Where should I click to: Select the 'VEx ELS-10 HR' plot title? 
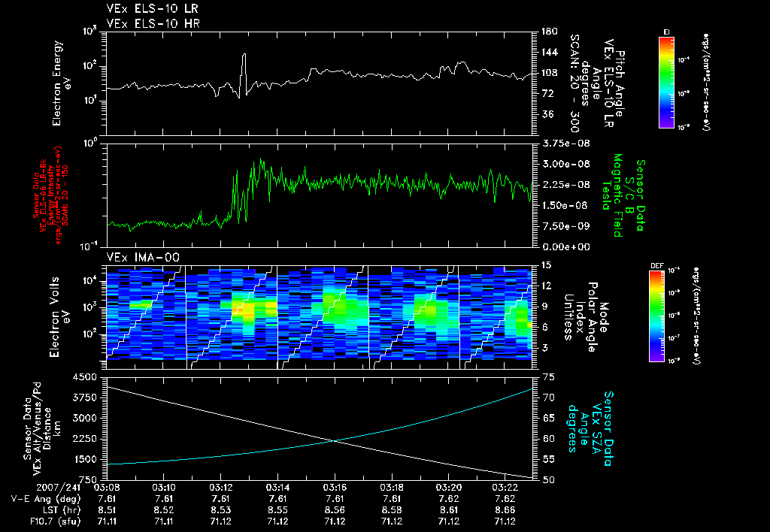[153, 23]
